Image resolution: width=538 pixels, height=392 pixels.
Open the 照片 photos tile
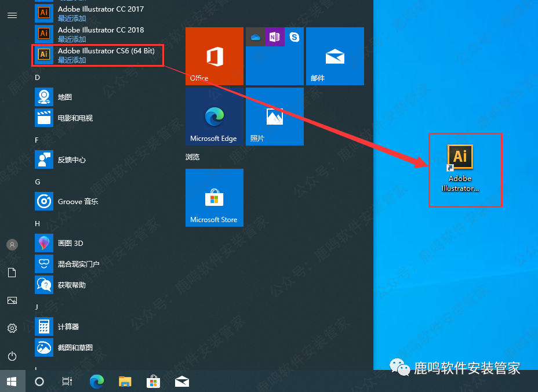(x=275, y=117)
